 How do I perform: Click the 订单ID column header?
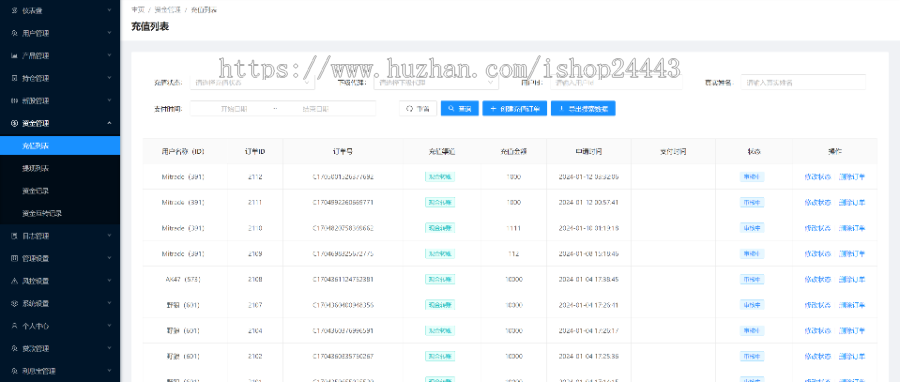tap(255, 152)
